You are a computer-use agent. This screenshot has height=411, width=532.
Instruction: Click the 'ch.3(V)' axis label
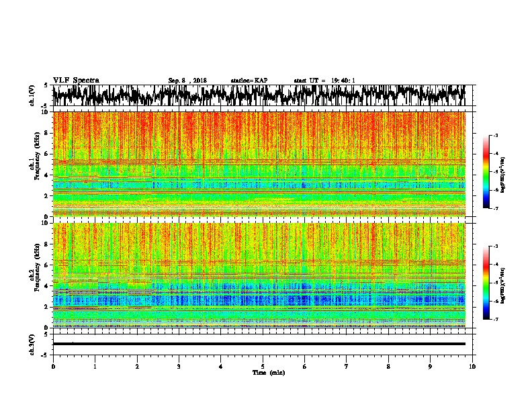[x=32, y=345]
